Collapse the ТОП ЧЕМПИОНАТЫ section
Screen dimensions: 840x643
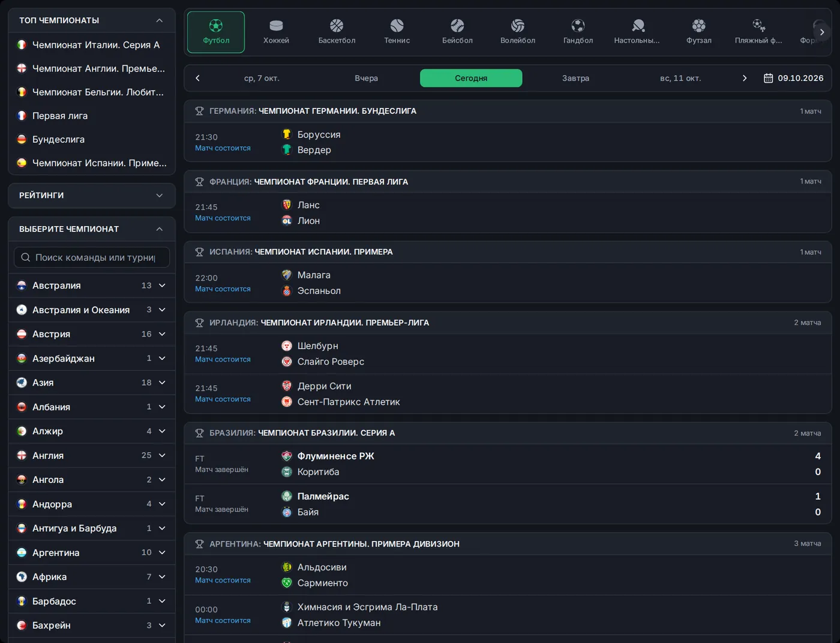[x=160, y=20]
